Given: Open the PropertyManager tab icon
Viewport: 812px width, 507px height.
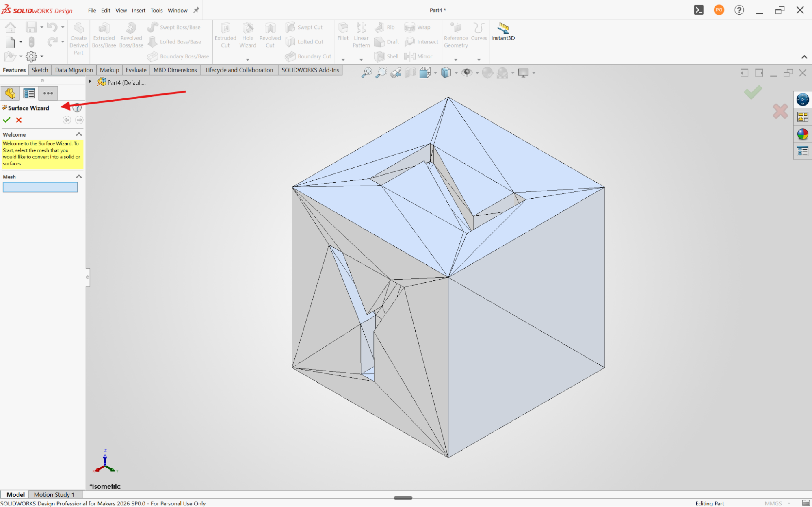Looking at the screenshot, I should coord(29,93).
